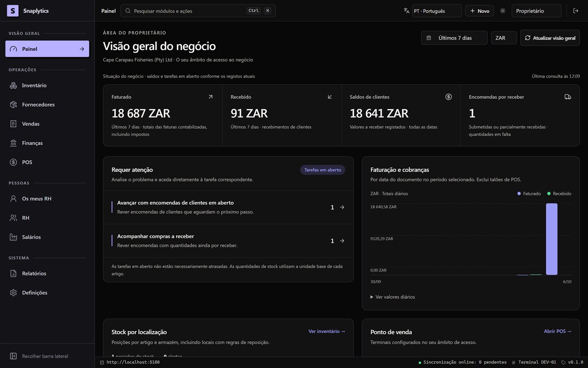Click the POS dollar icon in sidebar
The height and width of the screenshot is (368, 588).
click(13, 162)
